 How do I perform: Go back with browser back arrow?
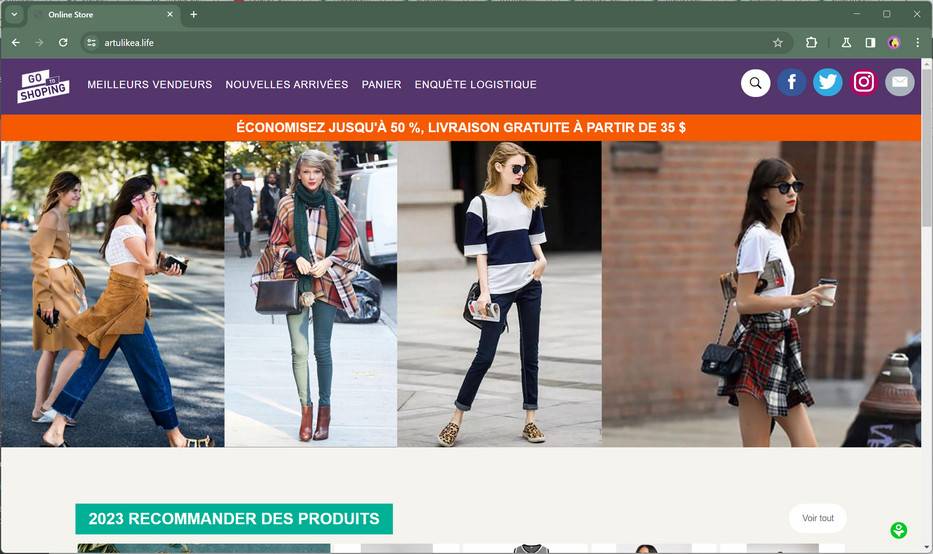[x=16, y=43]
